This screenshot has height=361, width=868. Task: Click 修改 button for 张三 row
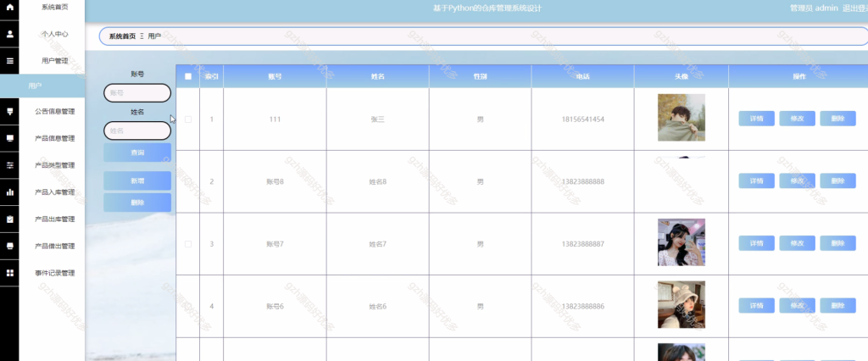pos(797,119)
